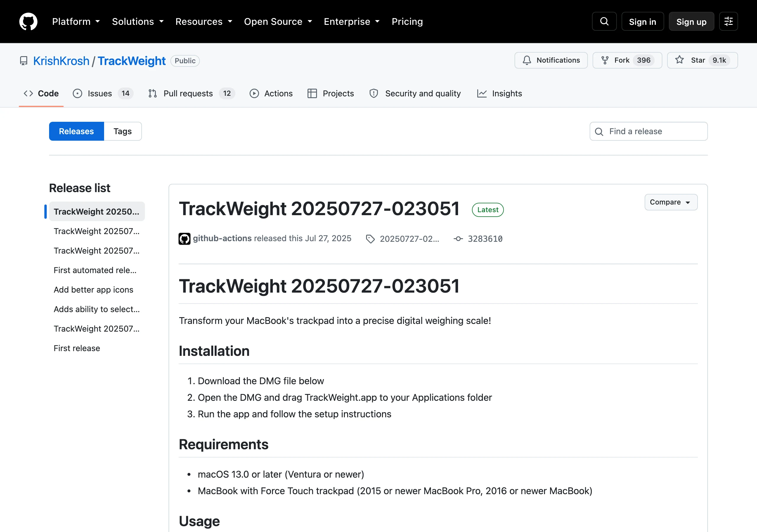Click the Installation heading
This screenshot has height=532, width=757.
[214, 351]
